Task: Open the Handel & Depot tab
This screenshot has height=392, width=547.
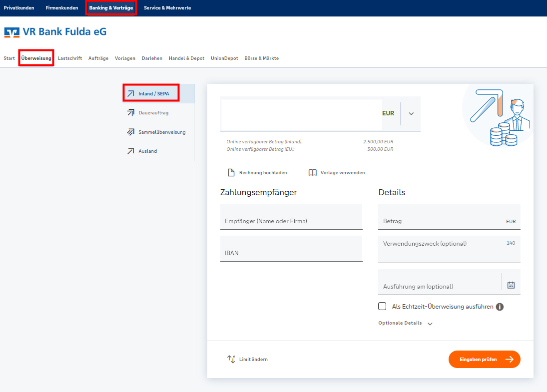Action: pyautogui.click(x=187, y=58)
